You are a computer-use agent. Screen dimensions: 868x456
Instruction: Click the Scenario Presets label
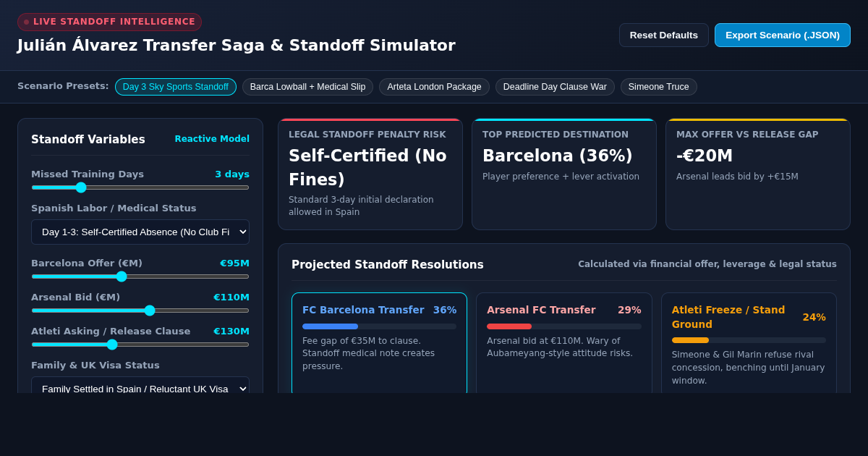tap(63, 86)
